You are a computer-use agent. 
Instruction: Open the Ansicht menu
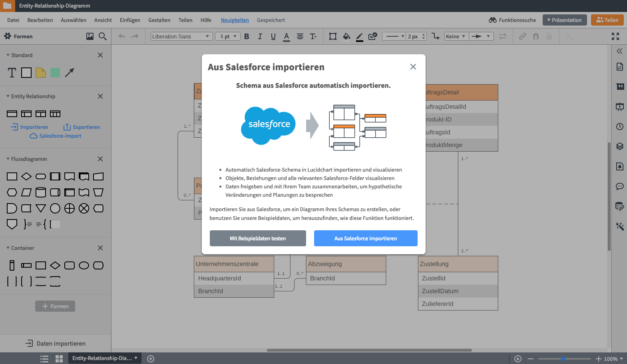(103, 20)
